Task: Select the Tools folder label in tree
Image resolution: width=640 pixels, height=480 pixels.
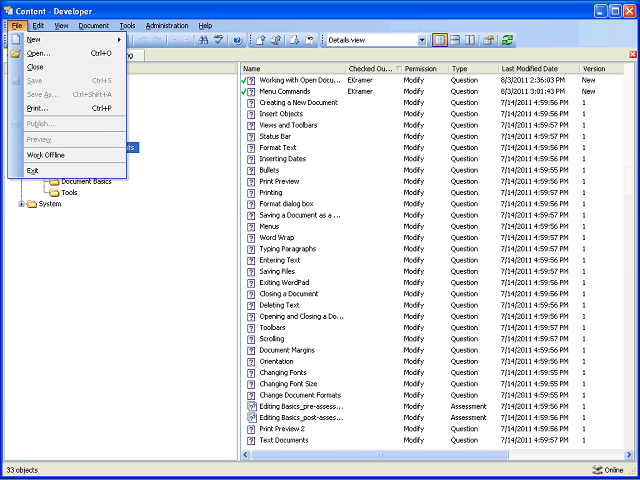Action: pos(69,193)
